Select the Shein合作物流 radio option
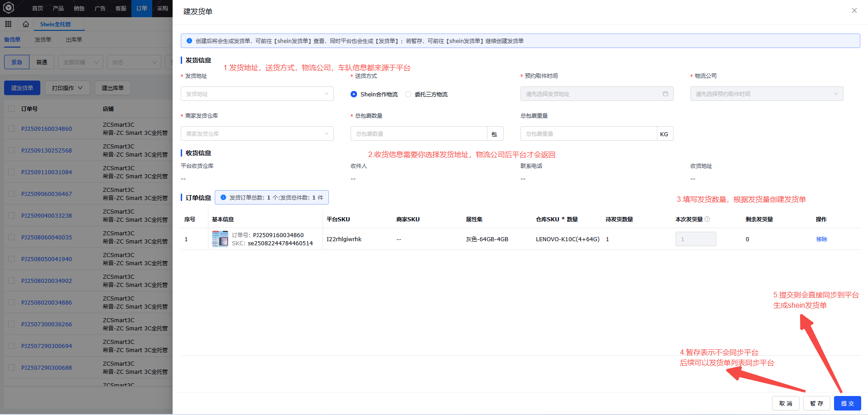 click(354, 94)
